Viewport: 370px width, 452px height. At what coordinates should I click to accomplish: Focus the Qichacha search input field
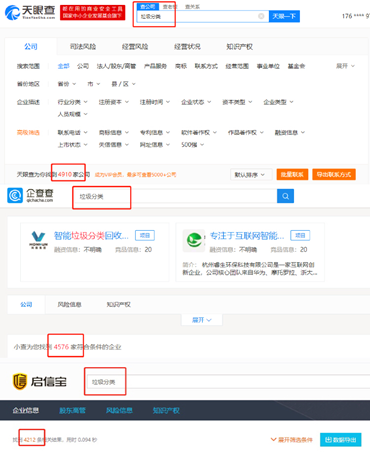175,196
